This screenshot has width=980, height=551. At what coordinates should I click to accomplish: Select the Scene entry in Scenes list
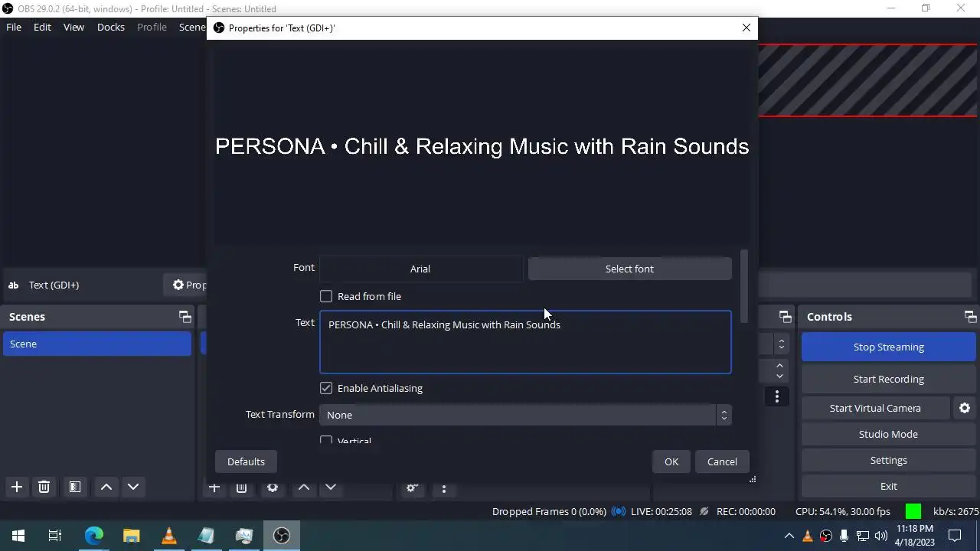pyautogui.click(x=97, y=344)
